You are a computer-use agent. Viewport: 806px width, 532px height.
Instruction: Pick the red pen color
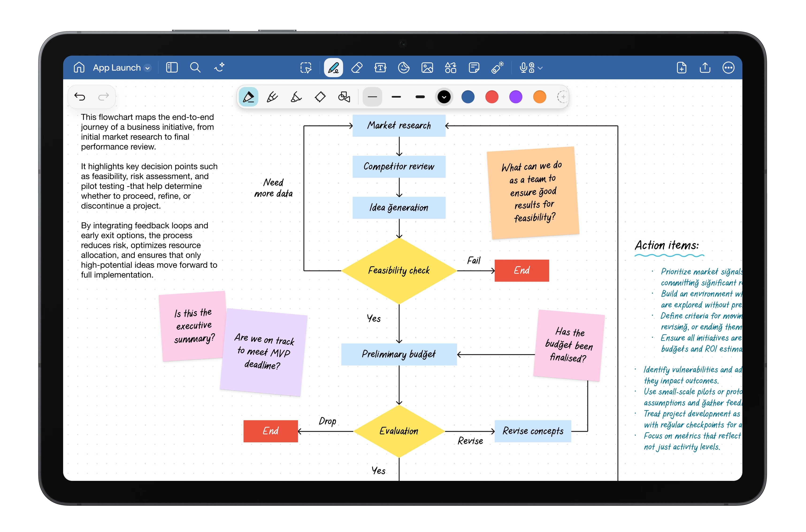coord(492,97)
